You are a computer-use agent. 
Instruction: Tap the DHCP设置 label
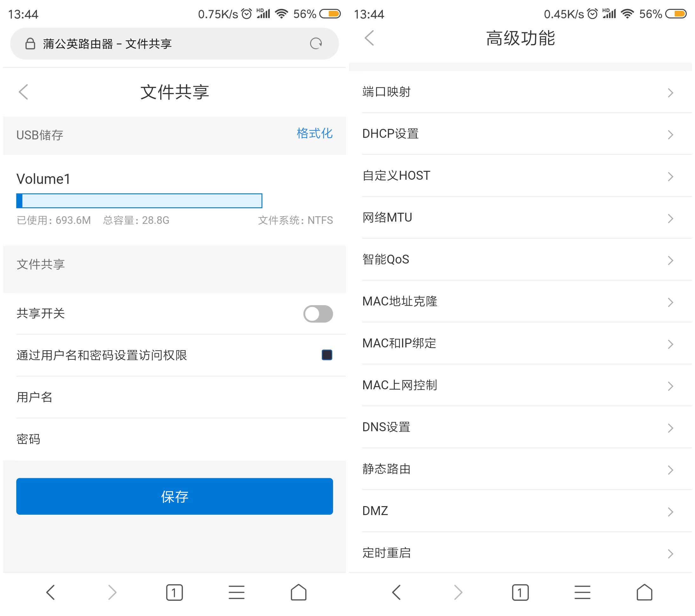pyautogui.click(x=390, y=134)
